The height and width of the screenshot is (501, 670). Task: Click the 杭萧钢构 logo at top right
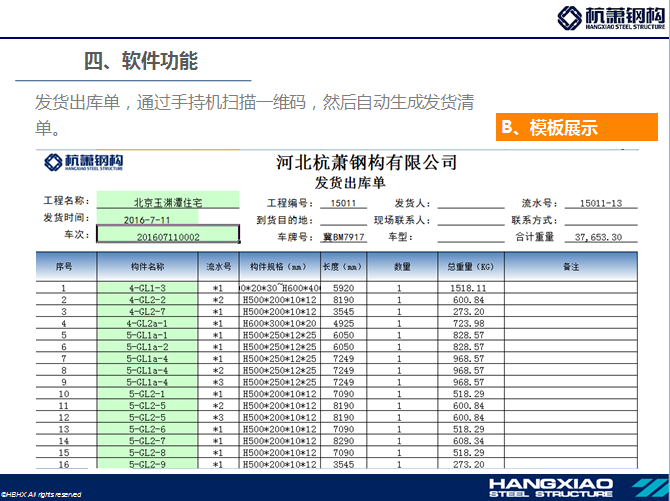pos(611,18)
